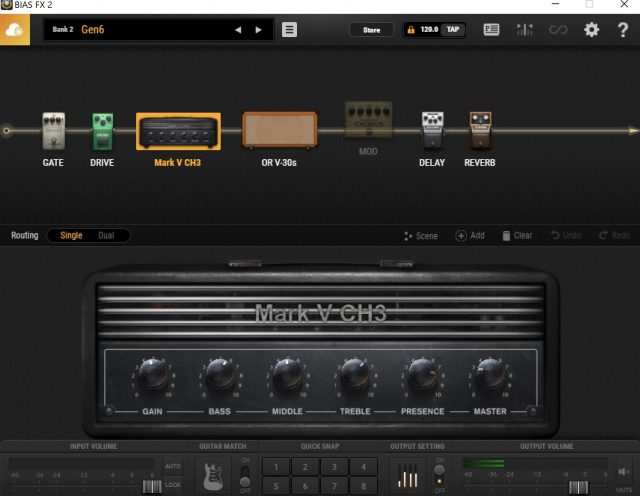Open the ToneCloud cloud icon

15,30
